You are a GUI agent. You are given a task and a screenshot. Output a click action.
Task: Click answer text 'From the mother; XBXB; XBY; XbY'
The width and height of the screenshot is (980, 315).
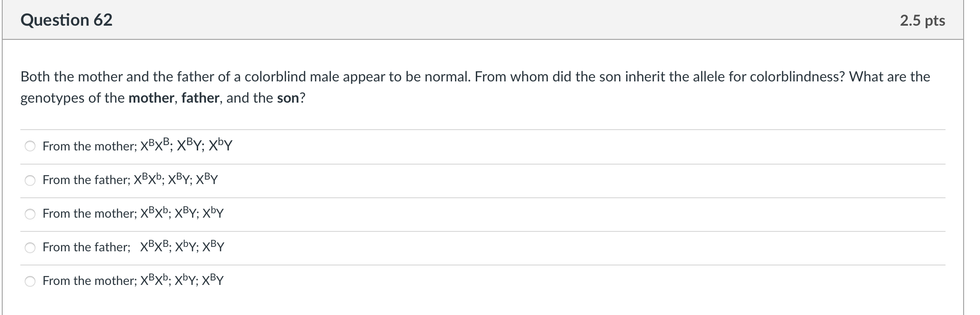tap(138, 146)
